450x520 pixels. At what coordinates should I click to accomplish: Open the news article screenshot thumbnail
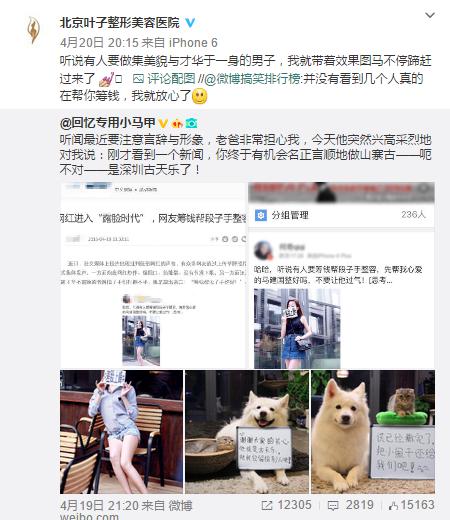tap(153, 275)
